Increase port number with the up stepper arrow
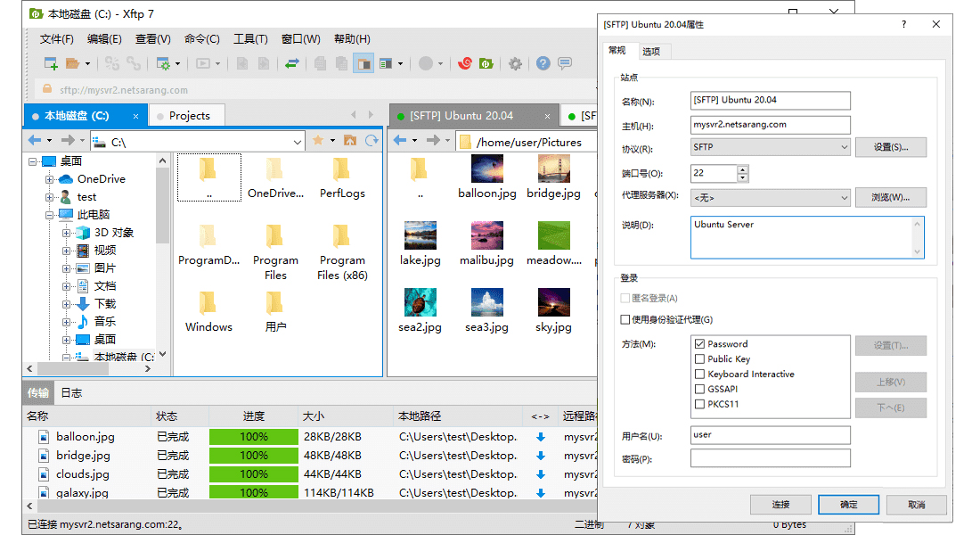The image size is (980, 535). tap(742, 169)
